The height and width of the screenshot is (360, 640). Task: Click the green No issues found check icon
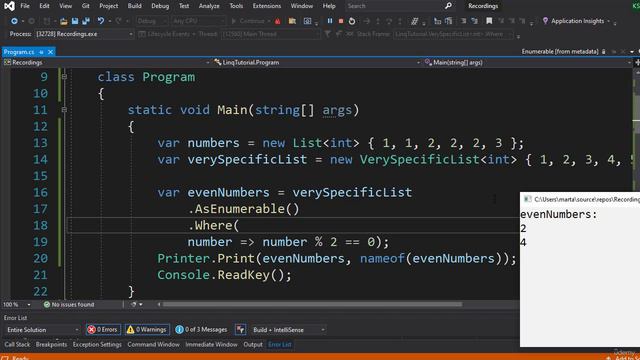point(47,304)
